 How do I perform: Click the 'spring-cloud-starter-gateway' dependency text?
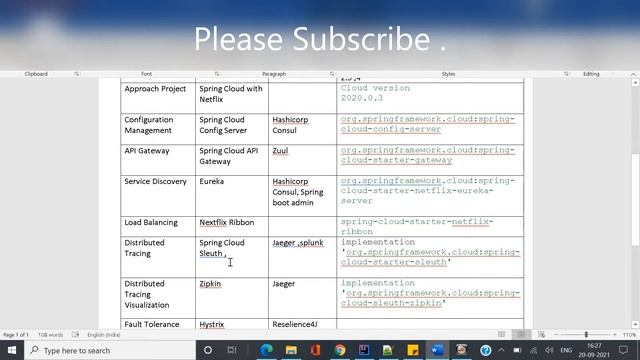(428, 155)
